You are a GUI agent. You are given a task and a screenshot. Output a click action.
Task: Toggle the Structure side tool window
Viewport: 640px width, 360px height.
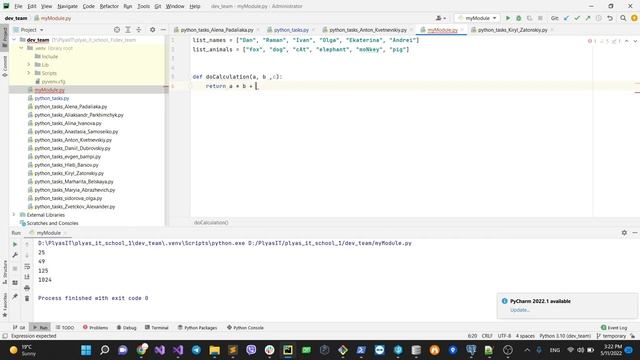point(4,273)
